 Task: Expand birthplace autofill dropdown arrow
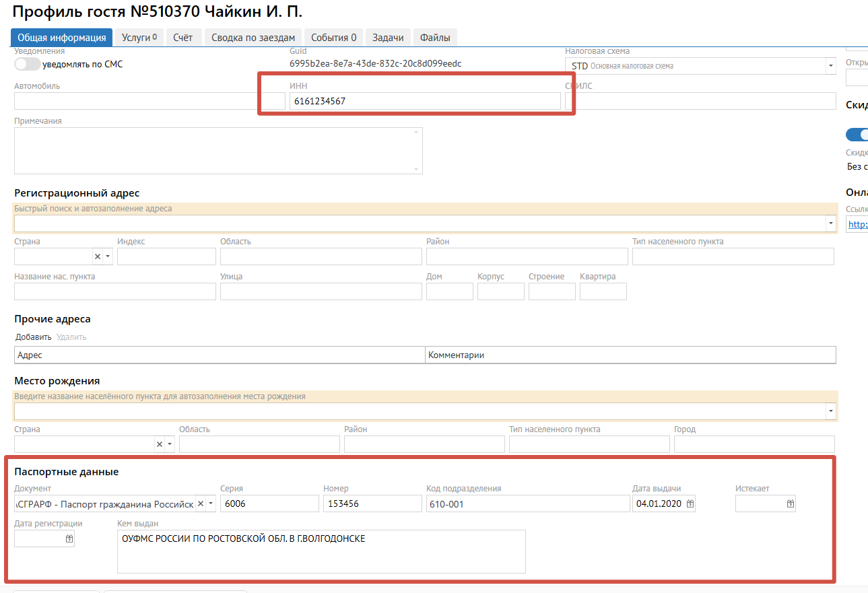pos(830,411)
